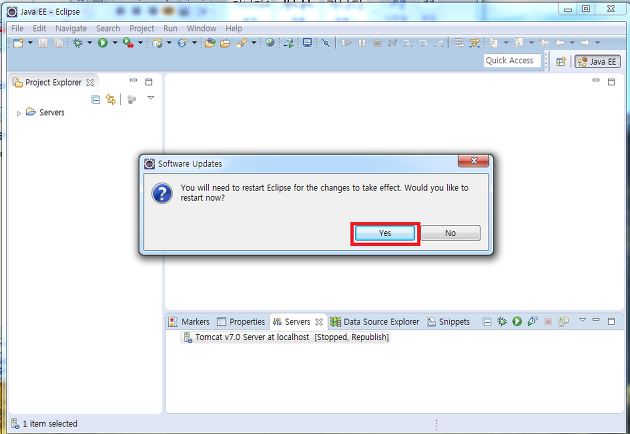Click the Search flashlight icon in toolbar
630x434 pixels.
click(241, 43)
